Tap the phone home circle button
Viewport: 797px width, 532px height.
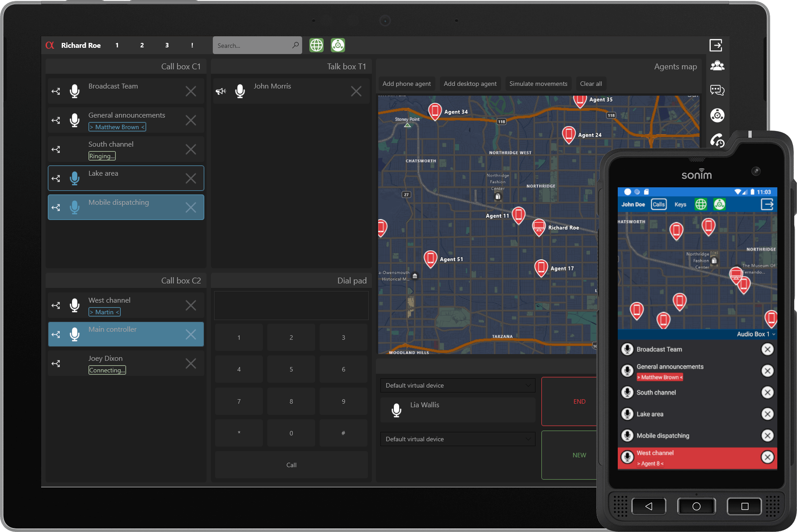(x=696, y=506)
